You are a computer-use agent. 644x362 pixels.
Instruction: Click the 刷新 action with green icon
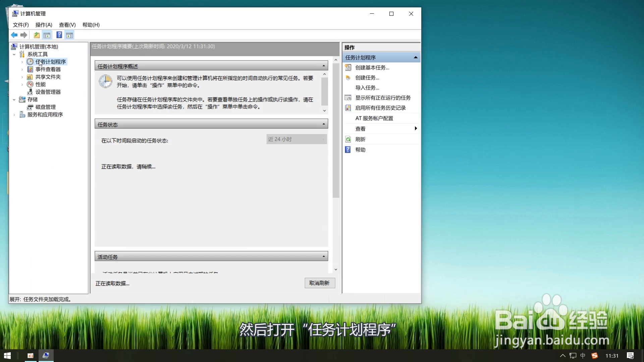[360, 139]
